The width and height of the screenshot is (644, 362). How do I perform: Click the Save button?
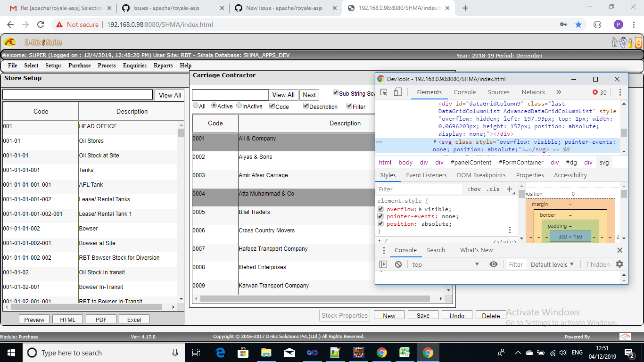(423, 315)
